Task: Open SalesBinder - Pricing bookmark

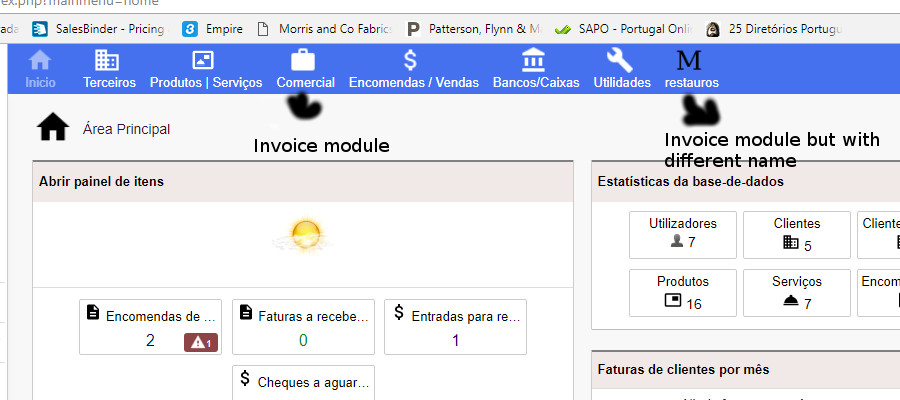Action: (111, 29)
